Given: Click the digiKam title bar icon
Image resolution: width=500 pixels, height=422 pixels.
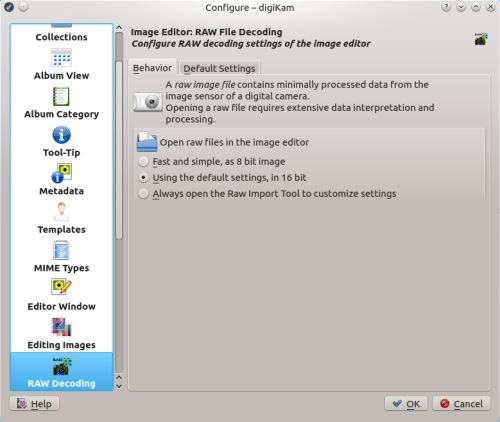Looking at the screenshot, I should pyautogui.click(x=9, y=7).
